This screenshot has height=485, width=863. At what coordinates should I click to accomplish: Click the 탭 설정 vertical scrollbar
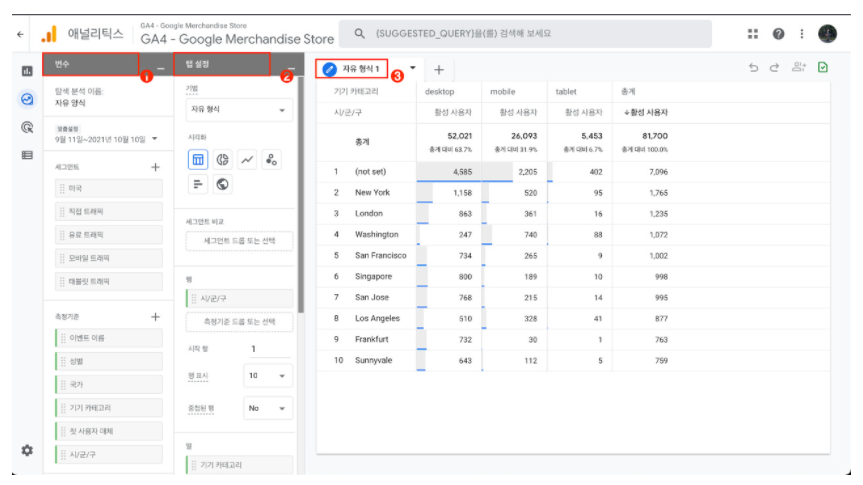[301, 195]
